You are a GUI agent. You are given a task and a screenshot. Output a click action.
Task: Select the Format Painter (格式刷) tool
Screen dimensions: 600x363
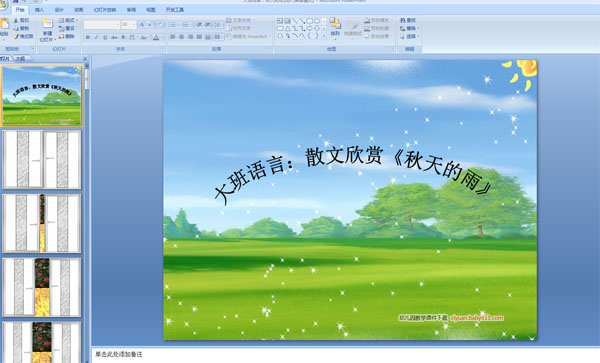(24, 36)
